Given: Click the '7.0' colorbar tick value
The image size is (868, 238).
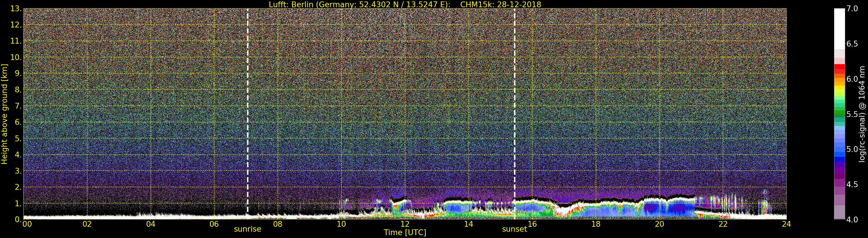Looking at the screenshot, I should coord(852,9).
